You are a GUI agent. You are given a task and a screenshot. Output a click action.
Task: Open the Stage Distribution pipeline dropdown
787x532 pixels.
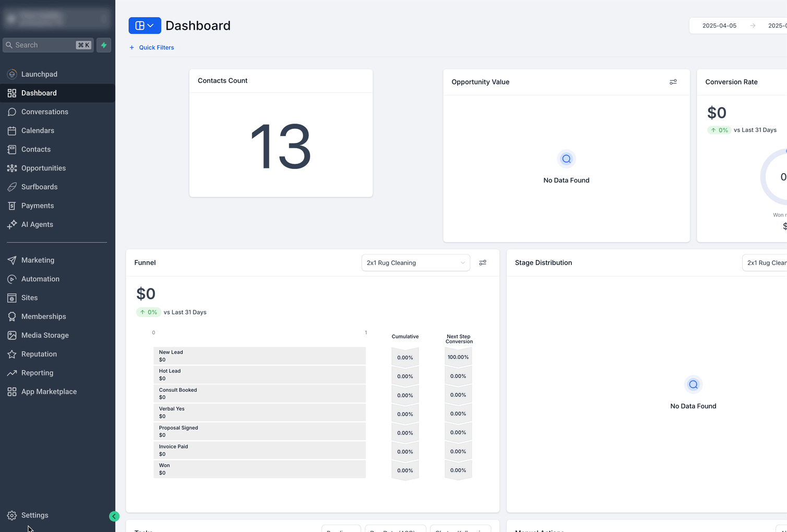767,262
